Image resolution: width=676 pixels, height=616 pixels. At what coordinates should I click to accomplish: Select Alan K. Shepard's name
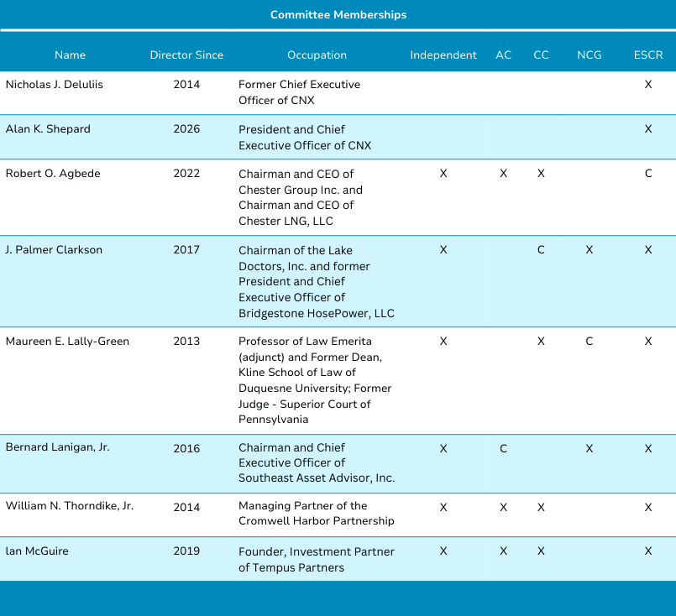(x=48, y=129)
